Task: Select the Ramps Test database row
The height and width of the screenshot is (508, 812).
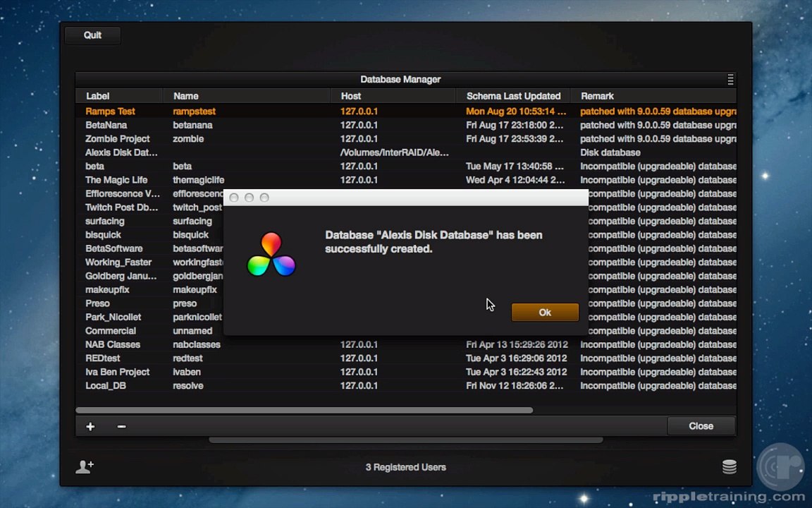Action: point(406,111)
